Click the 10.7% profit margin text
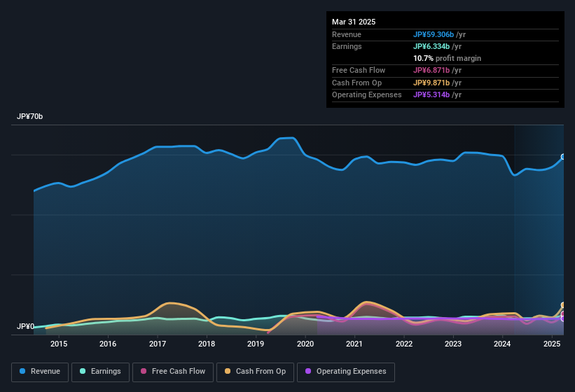The height and width of the screenshot is (392, 575). pos(447,58)
